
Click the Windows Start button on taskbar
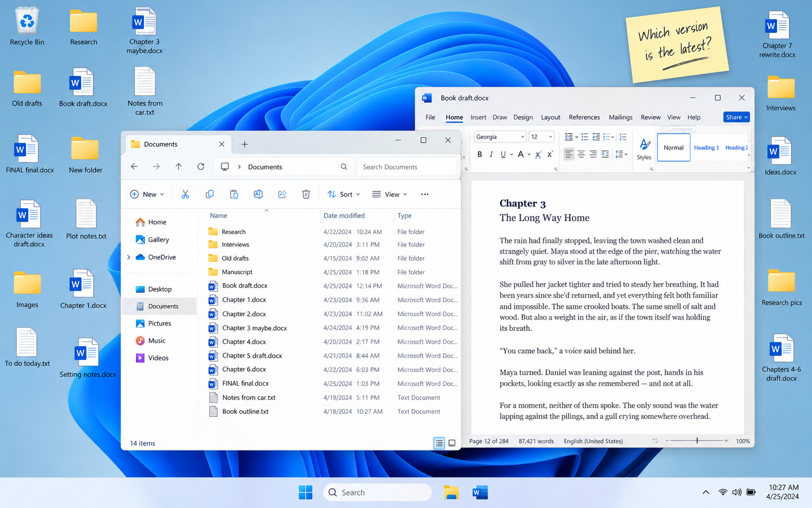point(306,492)
